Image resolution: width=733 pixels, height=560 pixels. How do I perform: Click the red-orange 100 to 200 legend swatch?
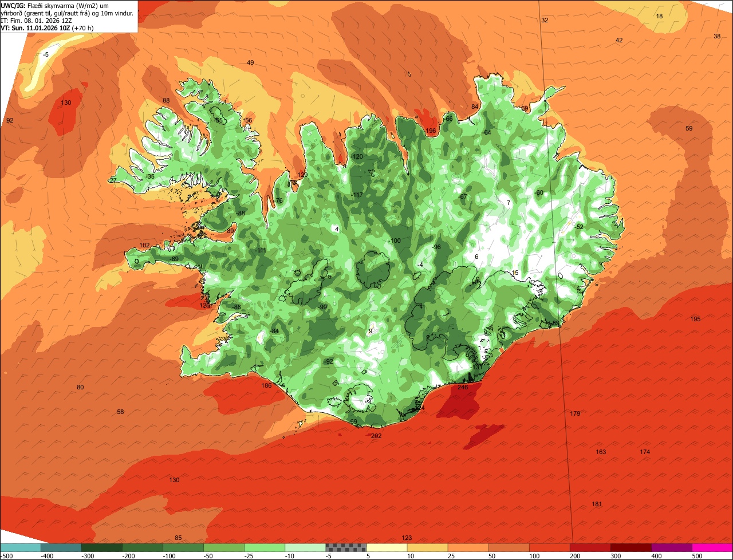click(x=550, y=547)
